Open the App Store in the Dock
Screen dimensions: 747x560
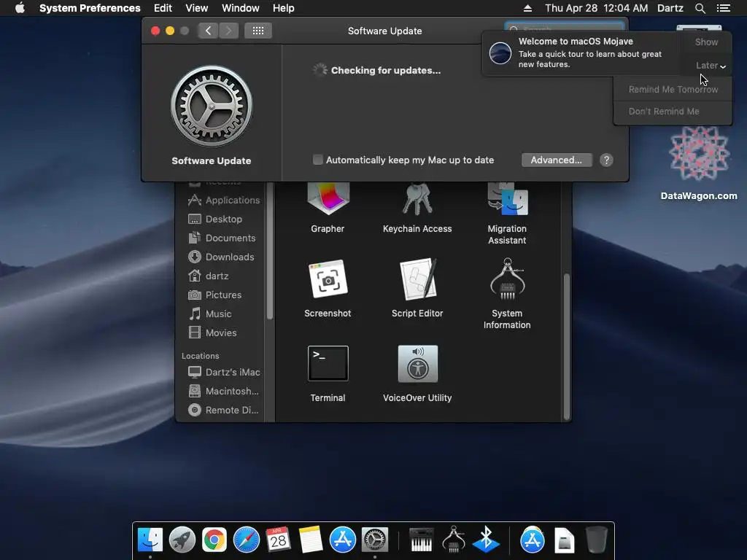click(x=343, y=540)
